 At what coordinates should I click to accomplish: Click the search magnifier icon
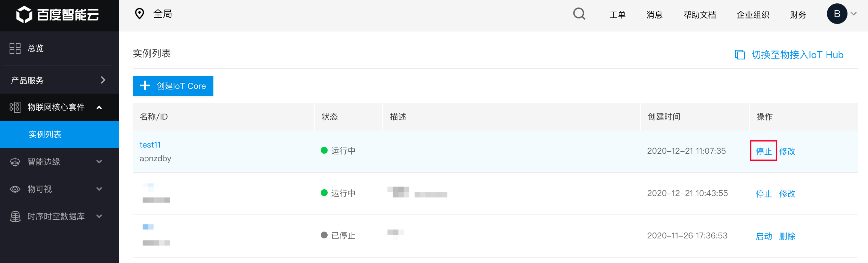579,14
